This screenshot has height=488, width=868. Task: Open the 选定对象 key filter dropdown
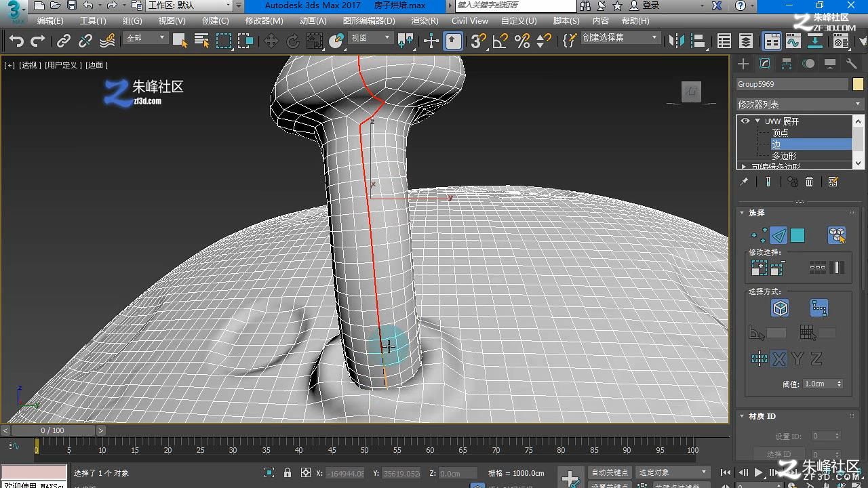[x=673, y=472]
